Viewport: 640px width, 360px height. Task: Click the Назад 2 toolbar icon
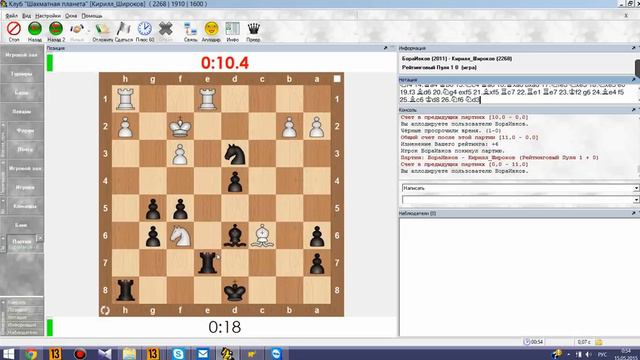click(x=56, y=29)
